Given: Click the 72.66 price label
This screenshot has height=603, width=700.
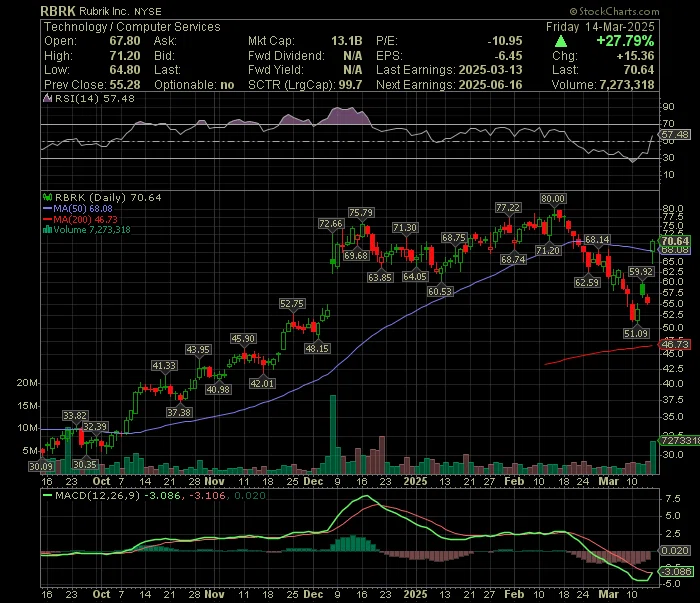Looking at the screenshot, I should 331,224.
